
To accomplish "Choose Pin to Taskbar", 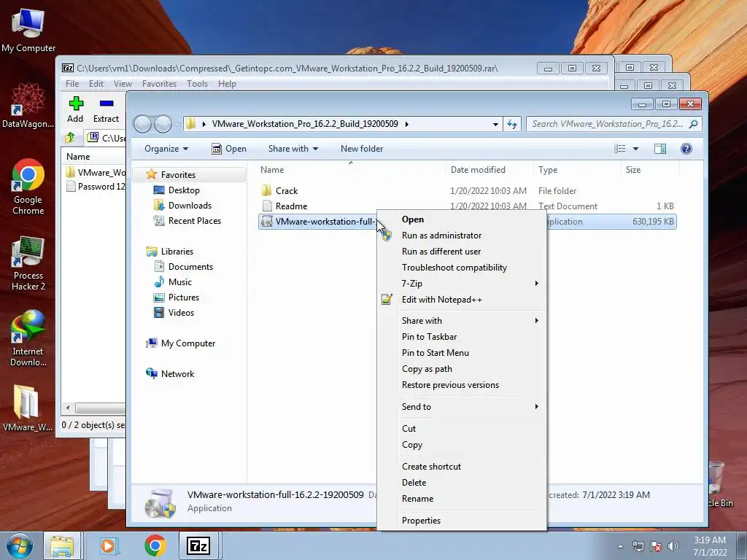I will pos(429,337).
